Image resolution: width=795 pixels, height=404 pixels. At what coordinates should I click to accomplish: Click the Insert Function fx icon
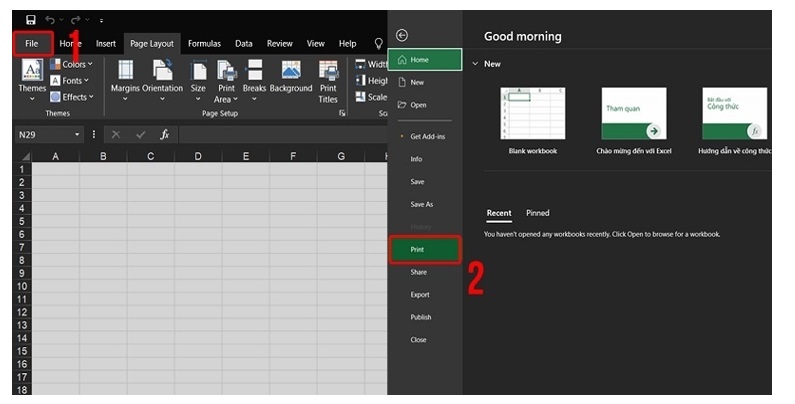coord(164,134)
